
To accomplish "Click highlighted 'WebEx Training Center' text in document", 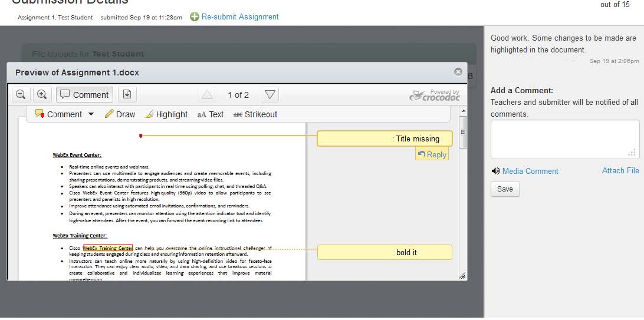I will pos(107,248).
